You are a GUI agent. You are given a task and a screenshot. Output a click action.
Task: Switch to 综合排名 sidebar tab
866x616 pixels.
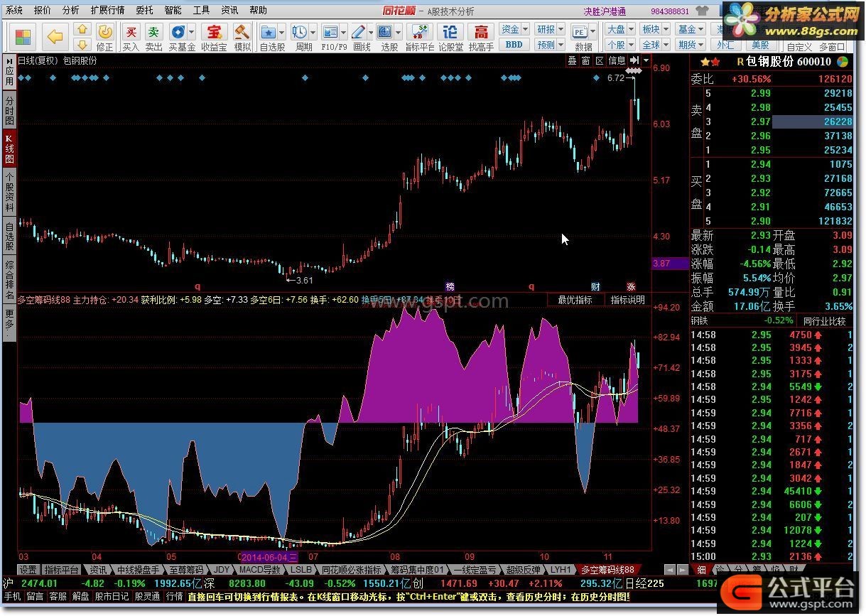tap(9, 280)
